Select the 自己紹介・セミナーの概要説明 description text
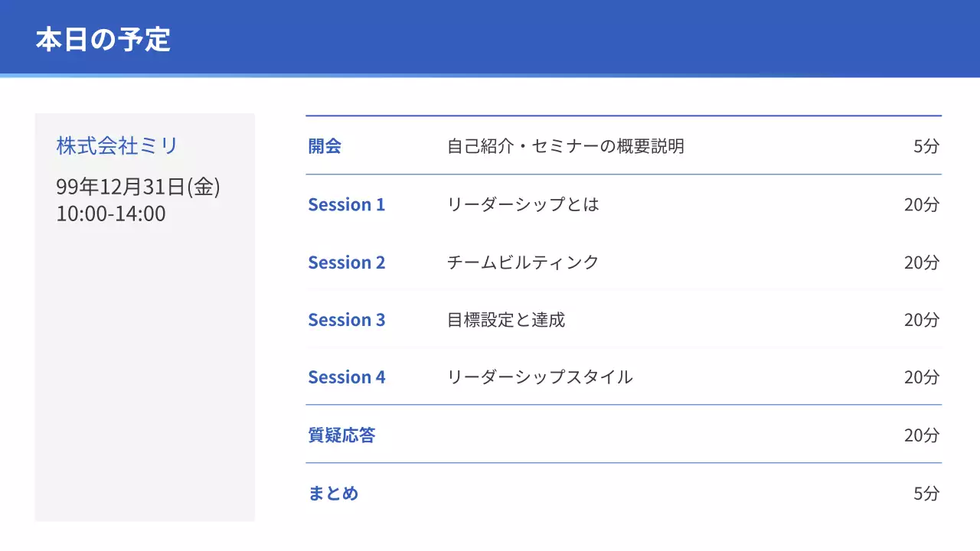Screen dimensions: 980x551 (565, 146)
